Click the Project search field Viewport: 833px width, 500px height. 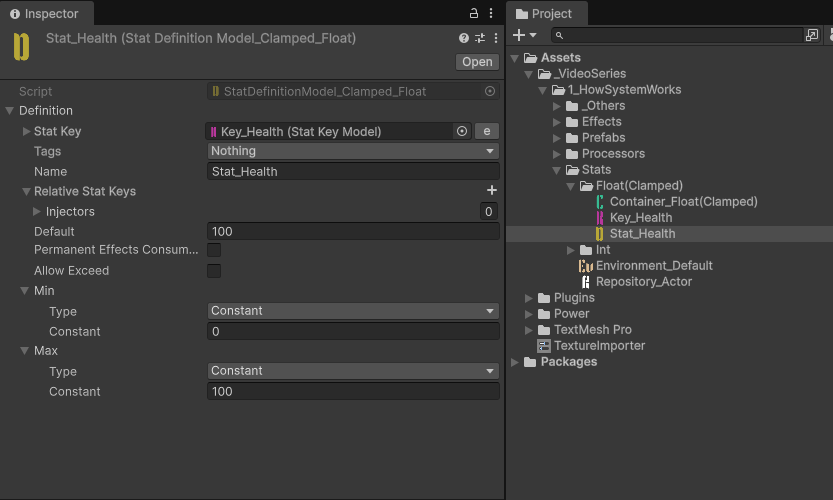677,35
